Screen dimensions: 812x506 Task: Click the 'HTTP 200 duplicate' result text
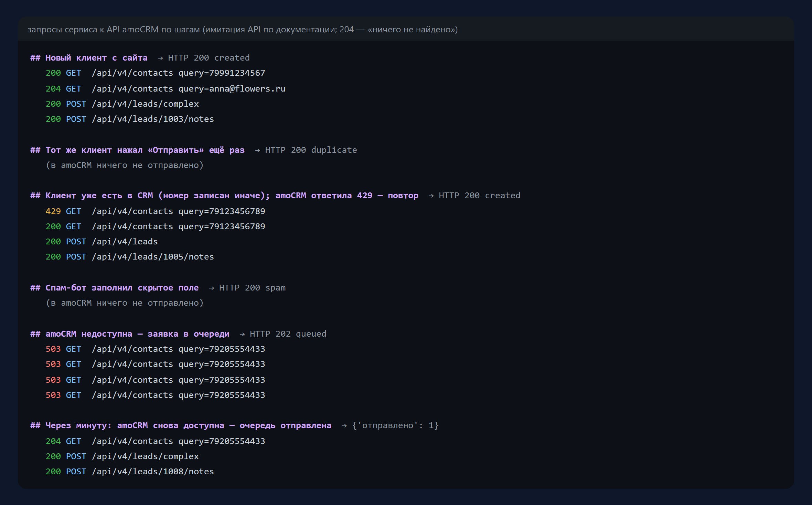(x=311, y=150)
